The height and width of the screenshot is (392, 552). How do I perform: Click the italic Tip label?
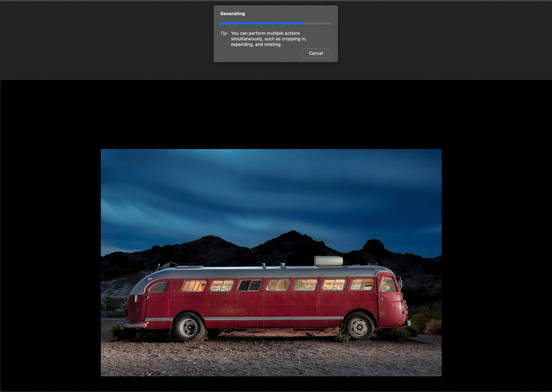coord(224,33)
